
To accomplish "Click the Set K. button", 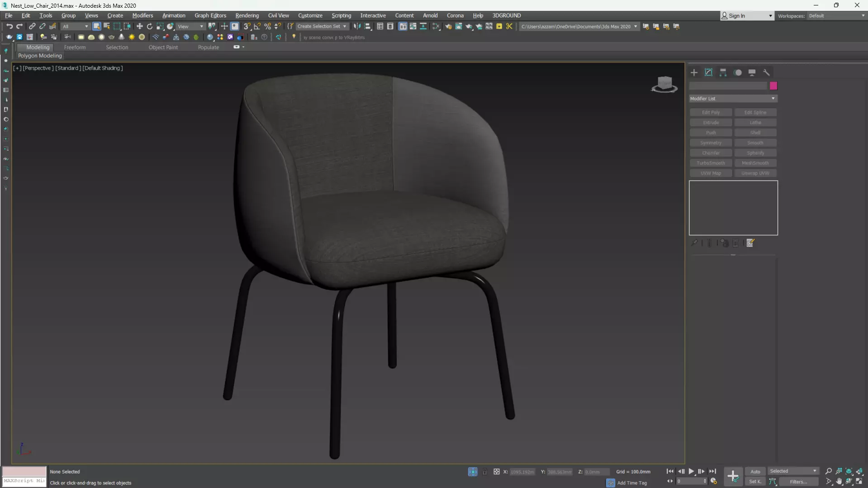I will [755, 482].
